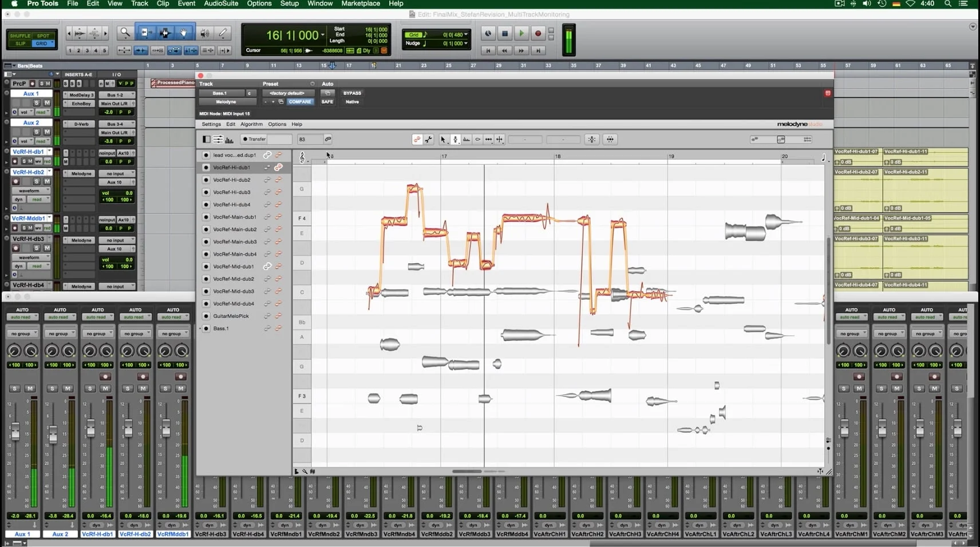Open the factory default preset dropdown

[287, 93]
